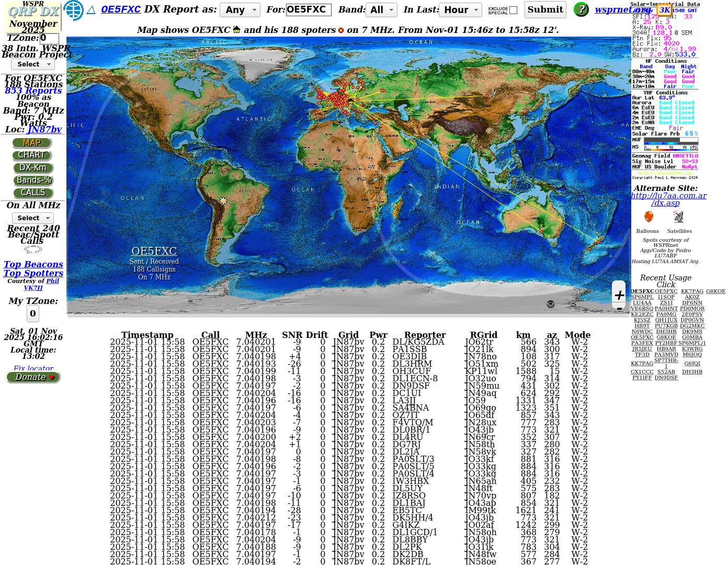
Task: Open the Balloons tracker icon
Action: (x=649, y=217)
